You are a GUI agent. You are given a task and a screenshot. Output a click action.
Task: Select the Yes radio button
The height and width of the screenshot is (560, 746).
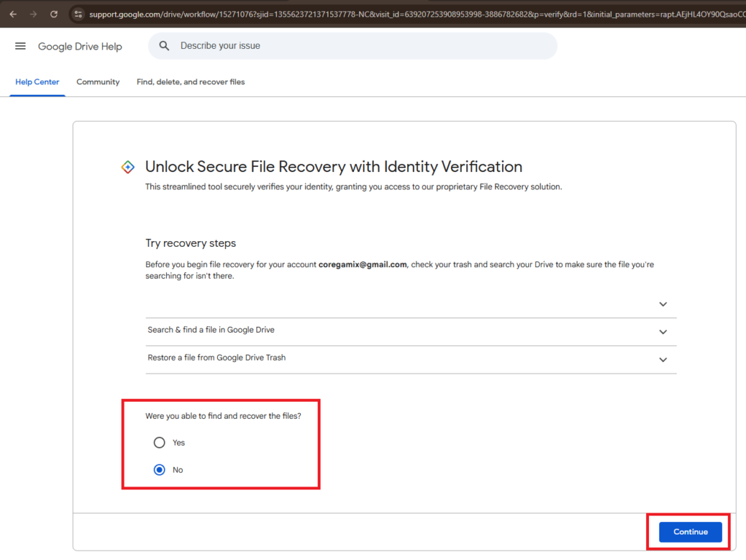(x=160, y=443)
